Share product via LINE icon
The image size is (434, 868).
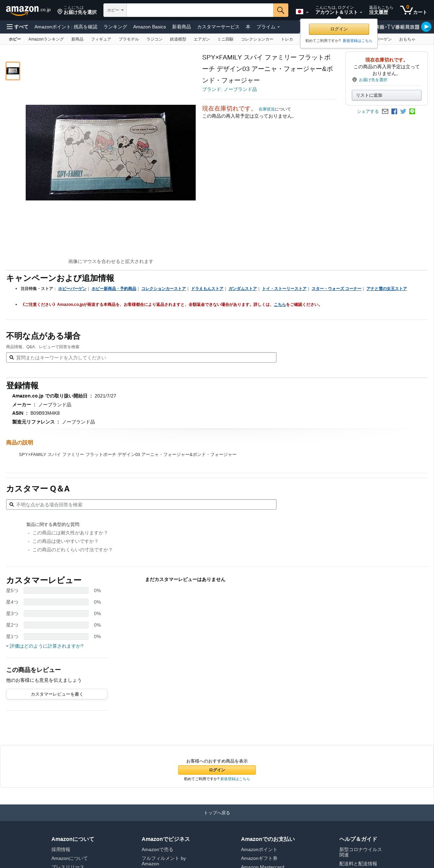click(x=412, y=112)
